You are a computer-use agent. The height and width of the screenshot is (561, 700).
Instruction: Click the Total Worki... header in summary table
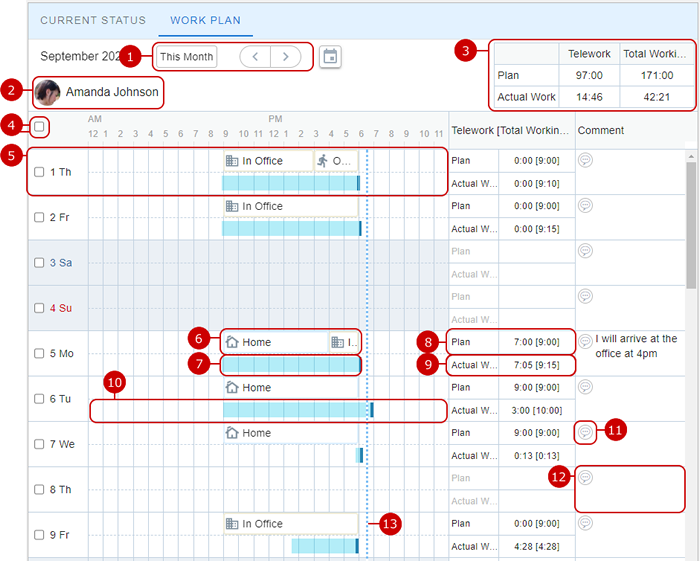(x=654, y=54)
